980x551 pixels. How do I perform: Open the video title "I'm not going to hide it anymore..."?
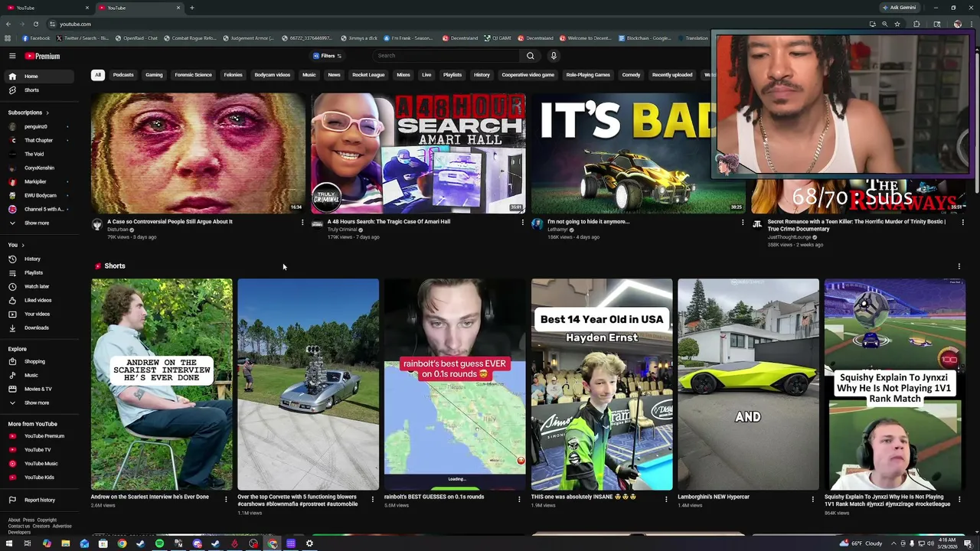[x=588, y=222]
